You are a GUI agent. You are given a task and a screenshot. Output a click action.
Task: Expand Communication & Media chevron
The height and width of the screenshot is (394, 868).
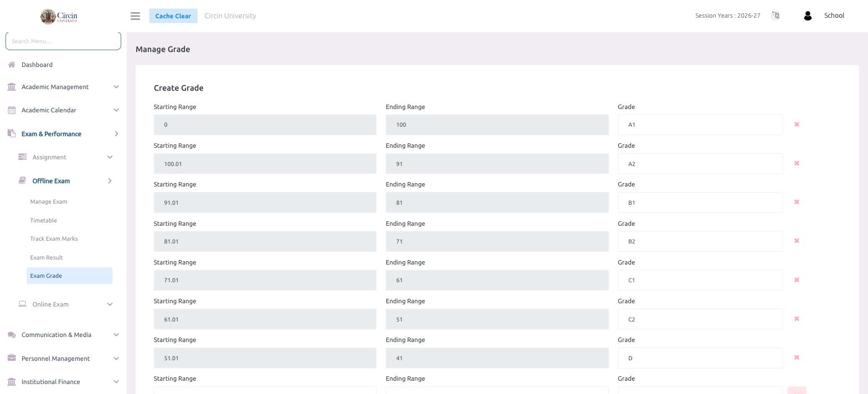pos(116,335)
